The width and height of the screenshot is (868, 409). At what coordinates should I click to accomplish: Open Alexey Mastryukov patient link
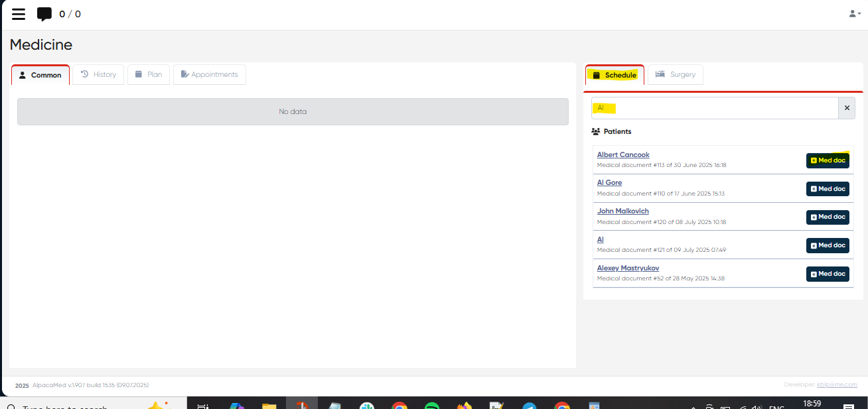[628, 268]
